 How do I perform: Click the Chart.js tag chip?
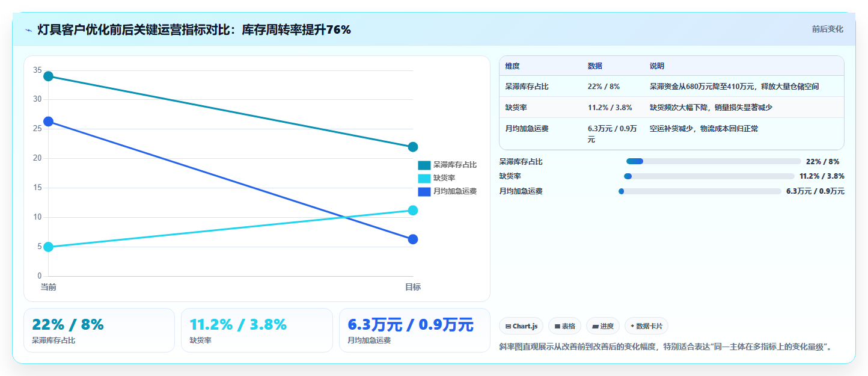coord(521,326)
